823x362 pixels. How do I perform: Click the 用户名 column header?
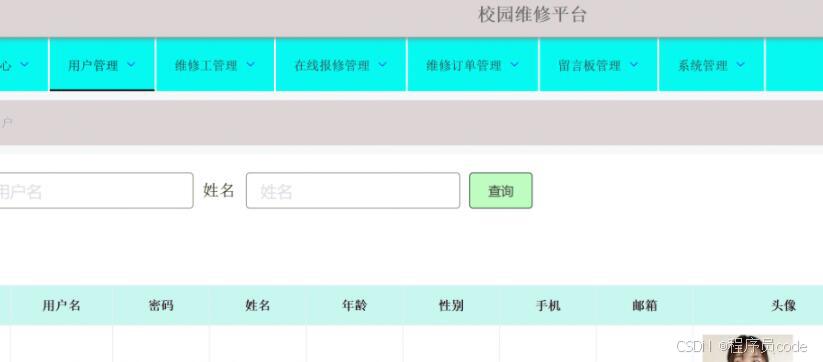tap(61, 305)
